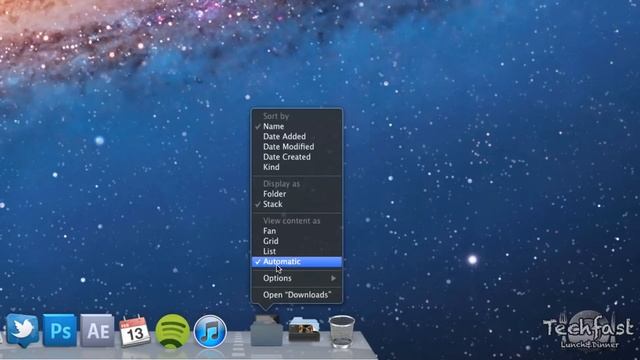The height and width of the screenshot is (360, 640).
Task: View content as Grid
Action: pos(297,241)
